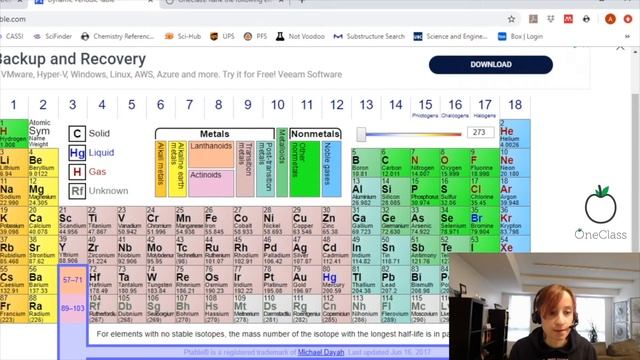Click the address bar URL
The image size is (640, 360).
pyautogui.click(x=13, y=19)
